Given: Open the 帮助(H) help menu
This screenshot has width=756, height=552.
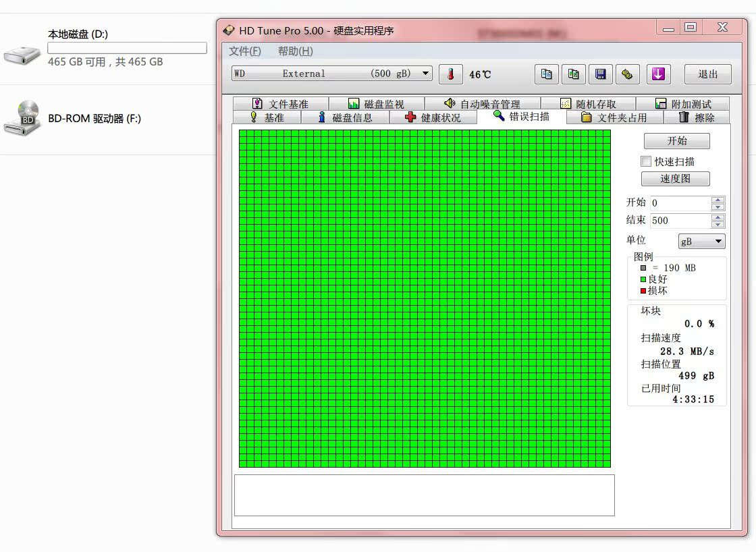Looking at the screenshot, I should [x=295, y=51].
